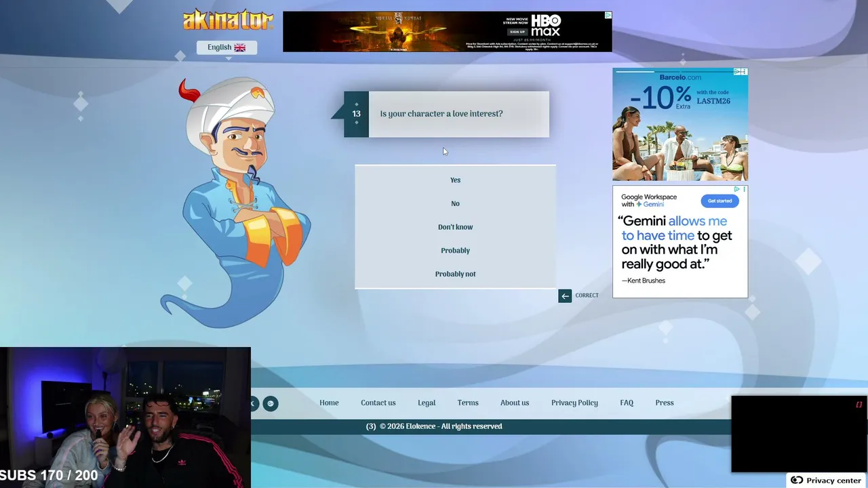Click the round Google+ social icon in footer
Viewport: 868px width, 488px height.
[271, 404]
